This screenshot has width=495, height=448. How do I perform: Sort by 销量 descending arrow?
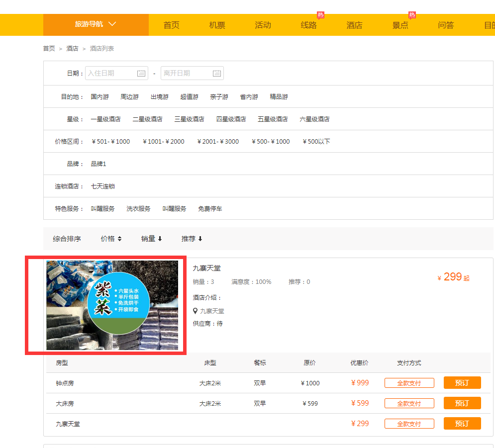[160, 239]
